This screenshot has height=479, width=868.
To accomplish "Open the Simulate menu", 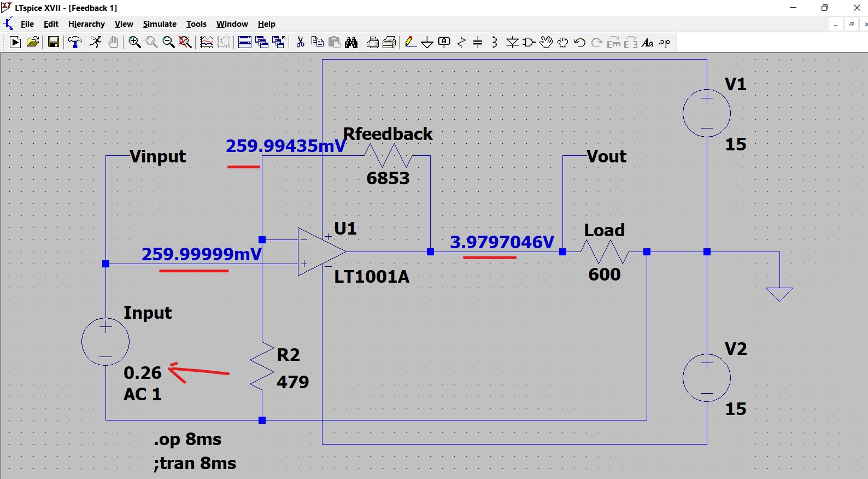I will click(x=160, y=24).
